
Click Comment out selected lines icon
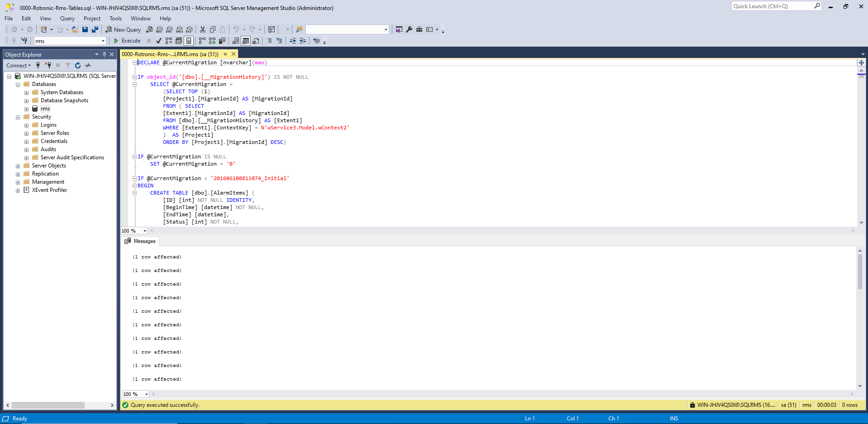coord(269,41)
